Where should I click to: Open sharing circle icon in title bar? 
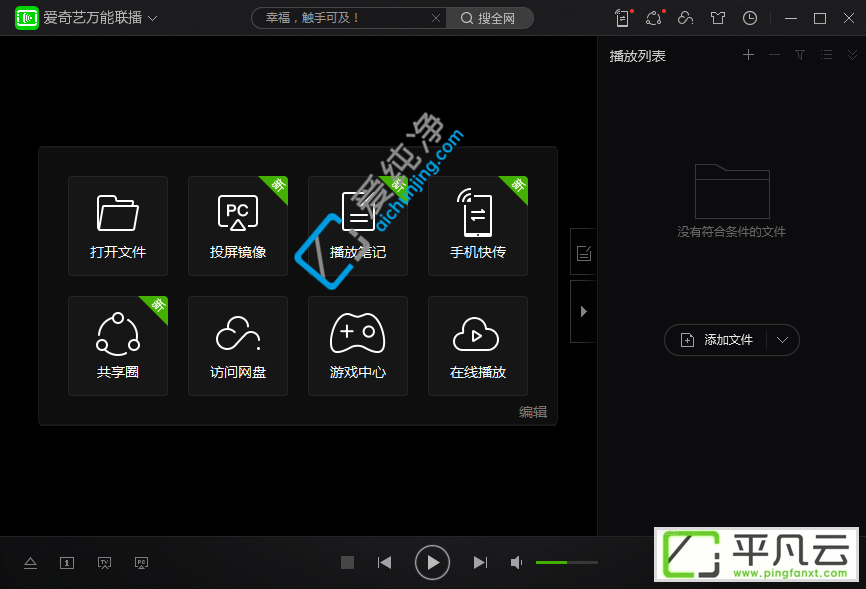click(654, 18)
